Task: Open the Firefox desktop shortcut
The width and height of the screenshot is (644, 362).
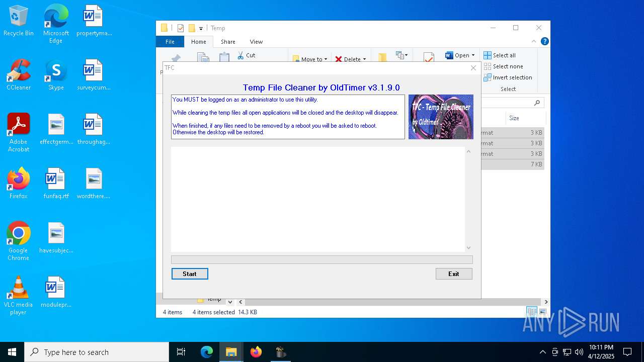Action: tap(19, 184)
